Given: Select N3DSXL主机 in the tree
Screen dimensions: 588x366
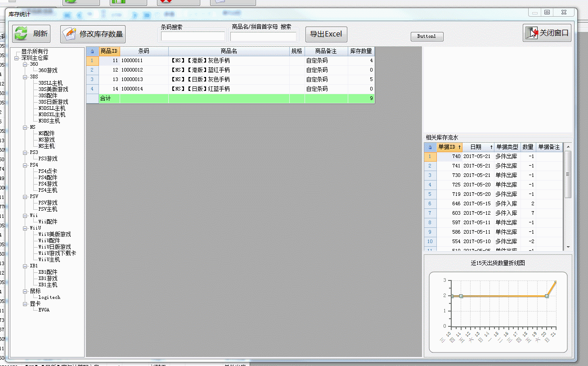Looking at the screenshot, I should coord(52,115).
